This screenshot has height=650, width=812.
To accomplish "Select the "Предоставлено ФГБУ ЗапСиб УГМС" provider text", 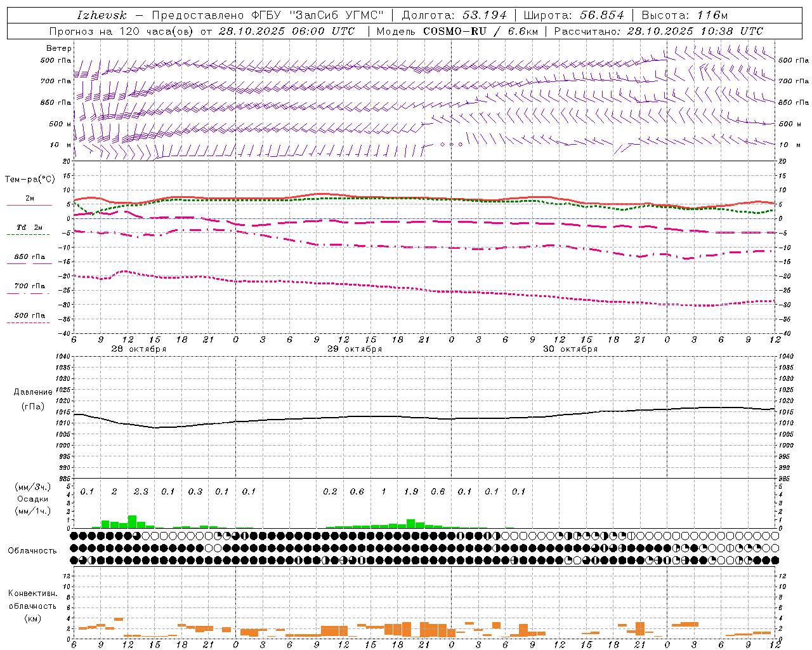I will pyautogui.click(x=268, y=15).
